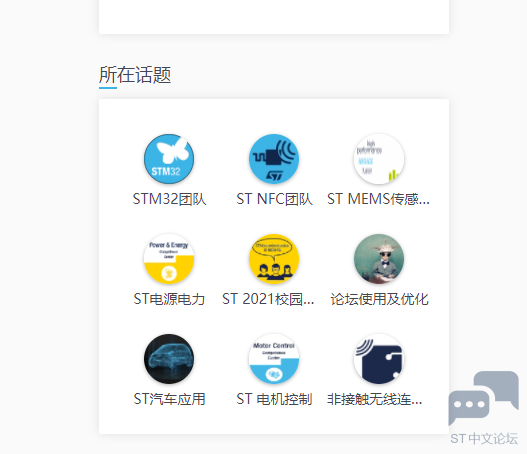Select the contactless wireless connection icon
This screenshot has height=454, width=527.
379,359
